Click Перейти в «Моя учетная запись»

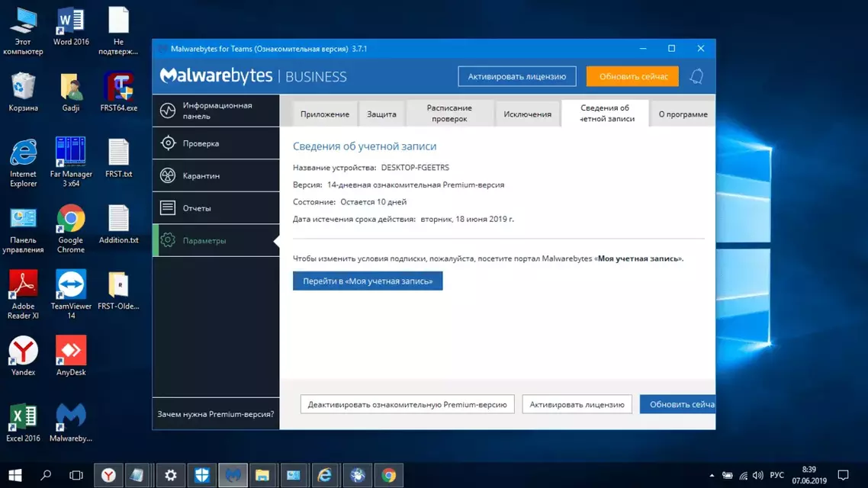click(x=368, y=281)
